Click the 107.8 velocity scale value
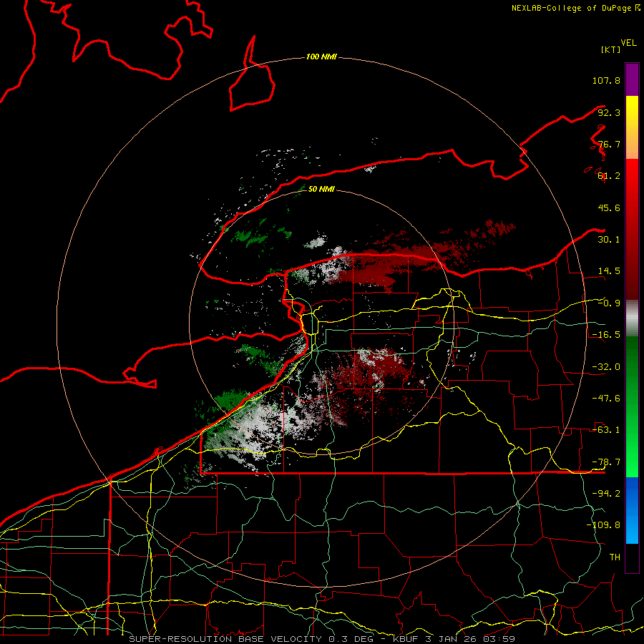The image size is (644, 644). tap(606, 80)
